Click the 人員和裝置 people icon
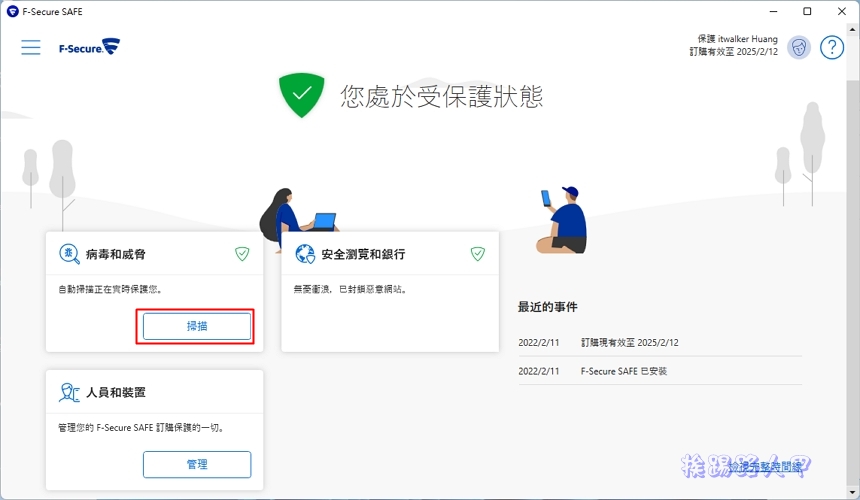Screen dimensions: 860x500 coord(69,393)
